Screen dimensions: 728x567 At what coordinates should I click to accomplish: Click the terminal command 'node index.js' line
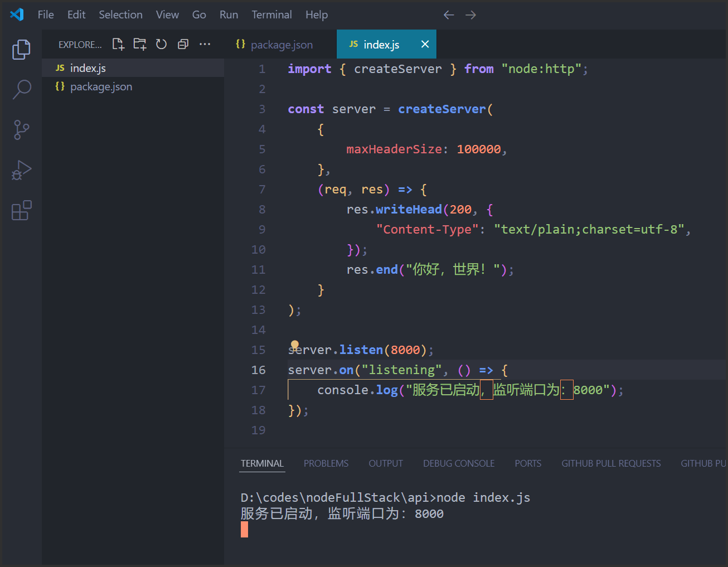coord(385,497)
